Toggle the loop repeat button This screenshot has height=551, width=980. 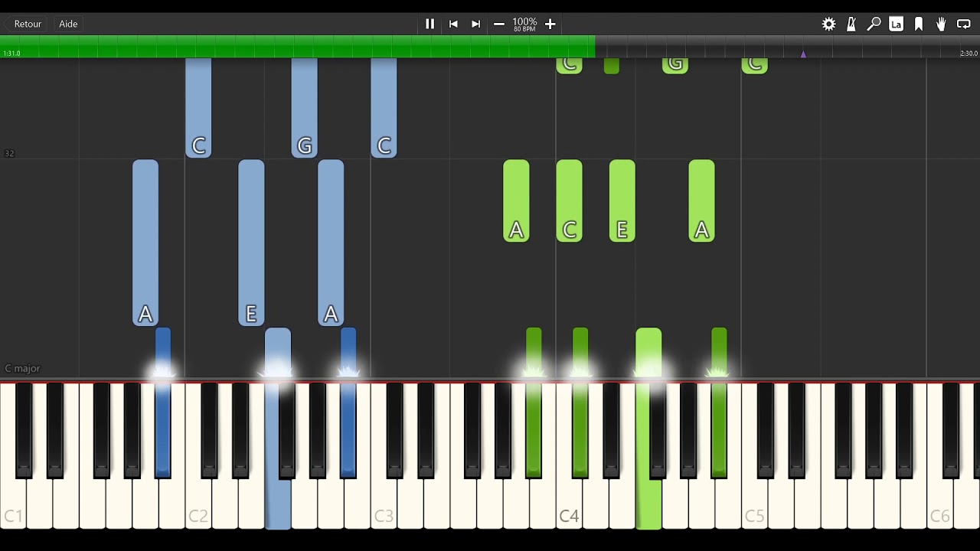[x=964, y=24]
